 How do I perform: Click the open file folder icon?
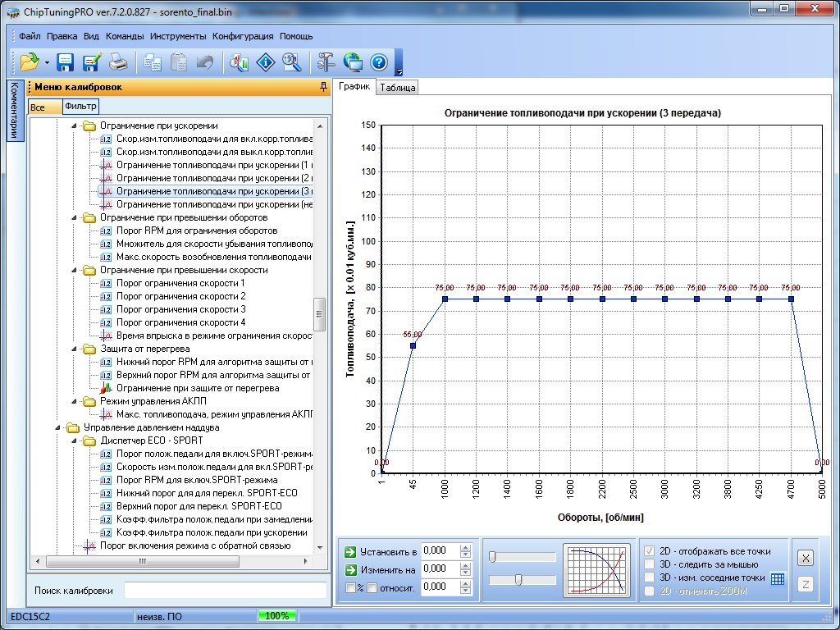pyautogui.click(x=30, y=62)
